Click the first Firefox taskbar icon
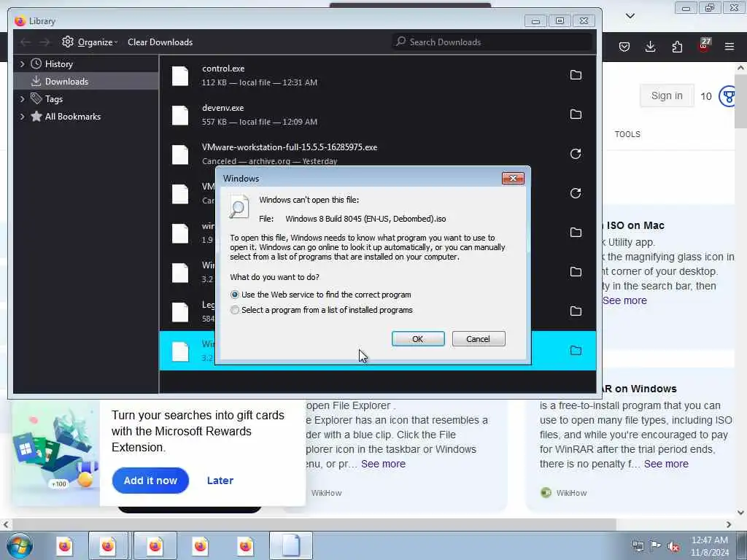 coord(64,545)
